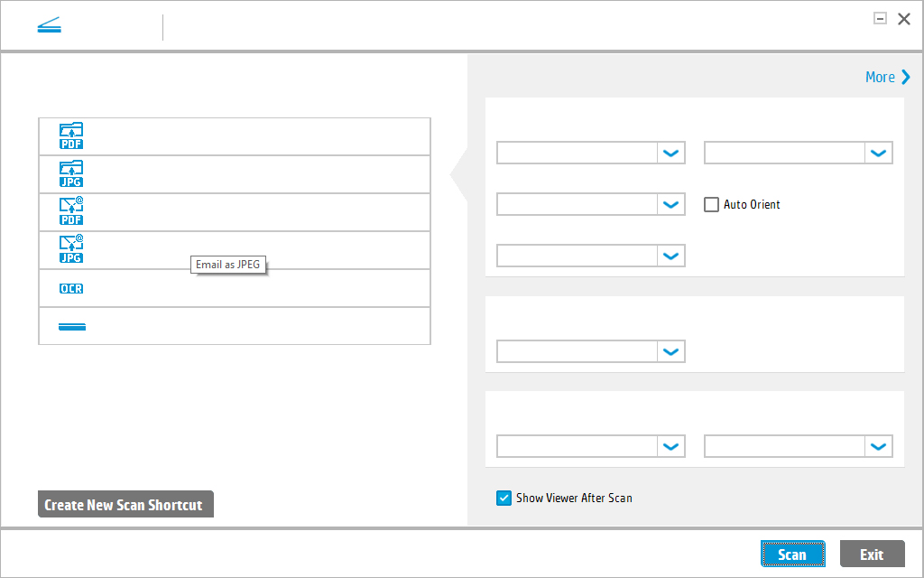Enable the Auto Orient checkbox
This screenshot has height=578, width=924.
(x=711, y=204)
